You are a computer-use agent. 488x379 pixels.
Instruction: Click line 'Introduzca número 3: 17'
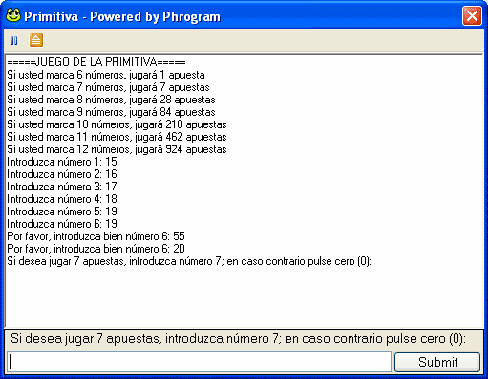(x=63, y=186)
